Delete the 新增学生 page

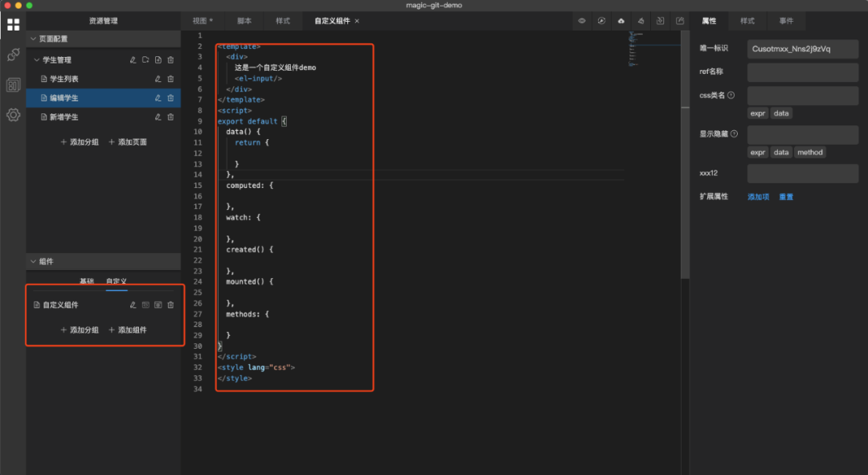170,117
